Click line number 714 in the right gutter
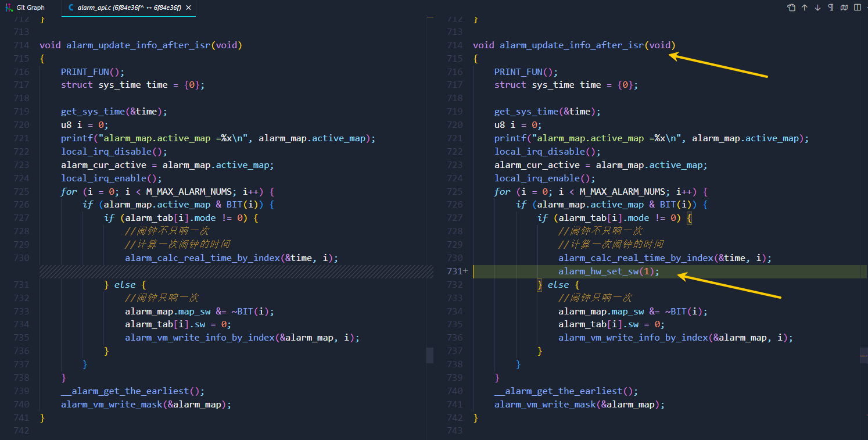Image resolution: width=868 pixels, height=440 pixels. [x=455, y=45]
